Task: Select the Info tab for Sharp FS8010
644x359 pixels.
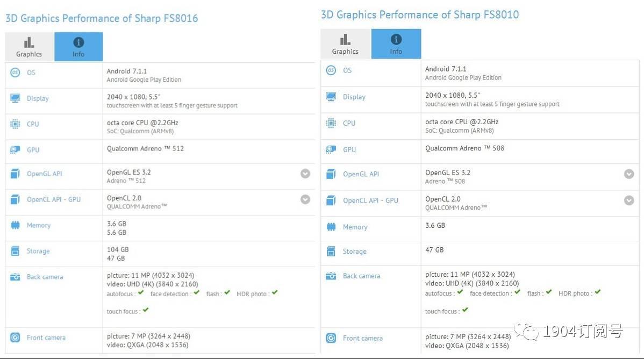Action: 396,44
